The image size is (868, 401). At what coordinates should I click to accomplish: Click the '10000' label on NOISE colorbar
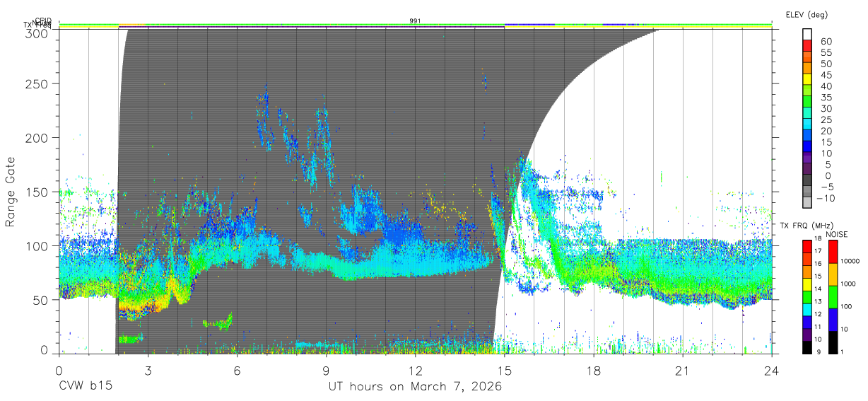click(x=851, y=261)
